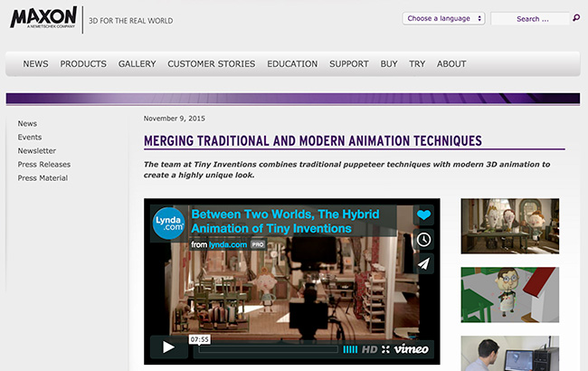Click the 07:55 video duration label
The width and height of the screenshot is (588, 371).
coord(200,339)
